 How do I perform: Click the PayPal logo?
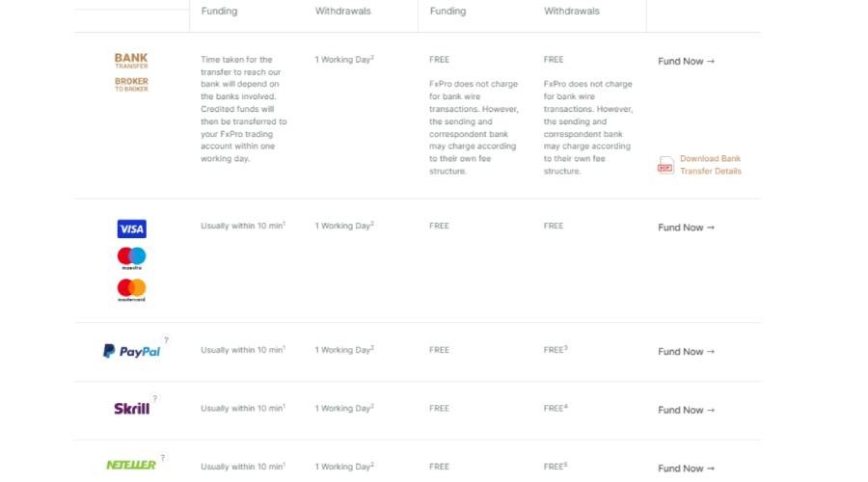coord(132,352)
